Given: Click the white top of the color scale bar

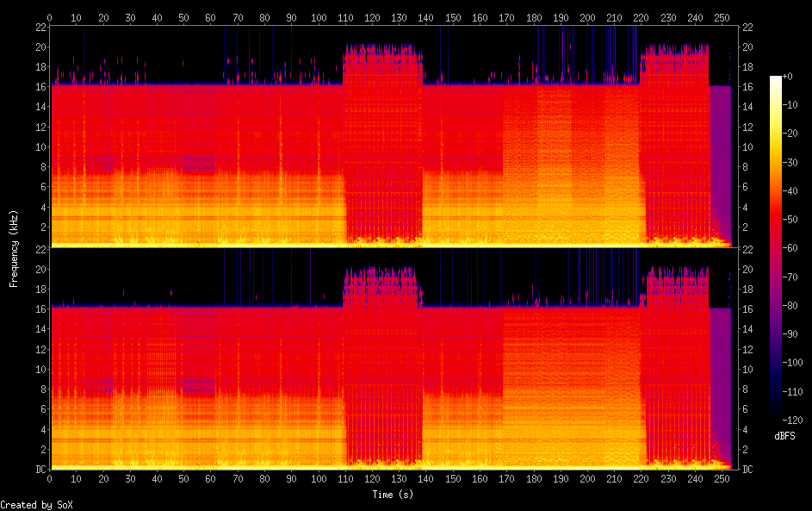Looking at the screenshot, I should pos(776,79).
